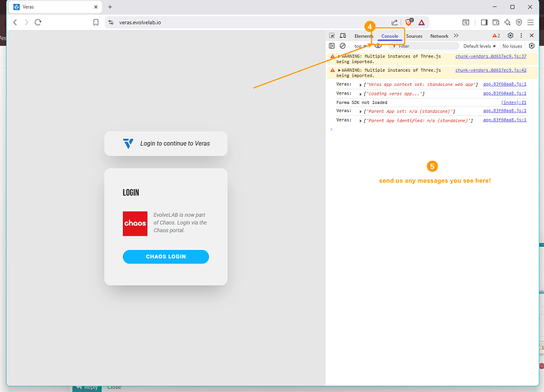Click the Veras logo in login banner
Viewport: 544px width, 392px height.
[x=128, y=144]
